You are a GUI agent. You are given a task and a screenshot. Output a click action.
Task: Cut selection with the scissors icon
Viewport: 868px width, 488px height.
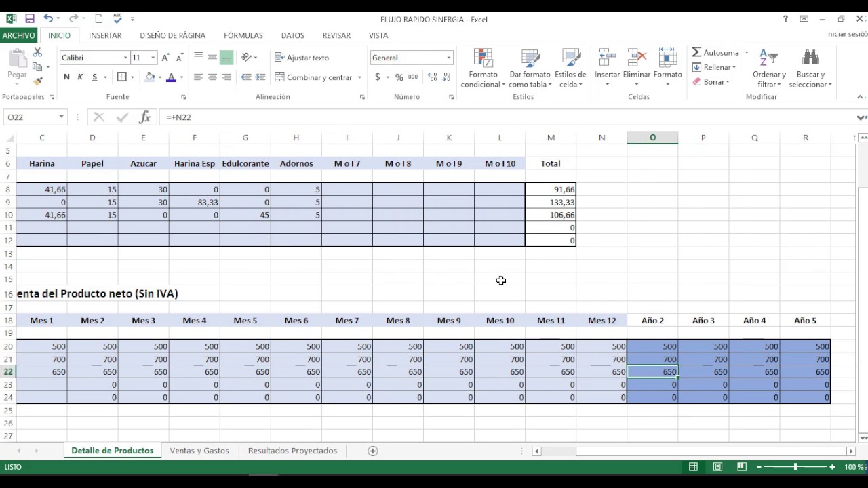(x=38, y=52)
